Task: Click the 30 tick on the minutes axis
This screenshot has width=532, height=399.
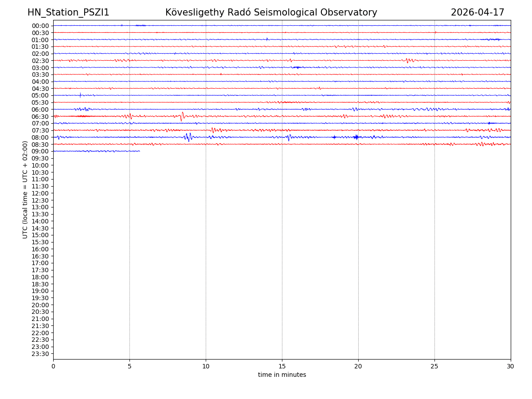Action: coord(511,367)
